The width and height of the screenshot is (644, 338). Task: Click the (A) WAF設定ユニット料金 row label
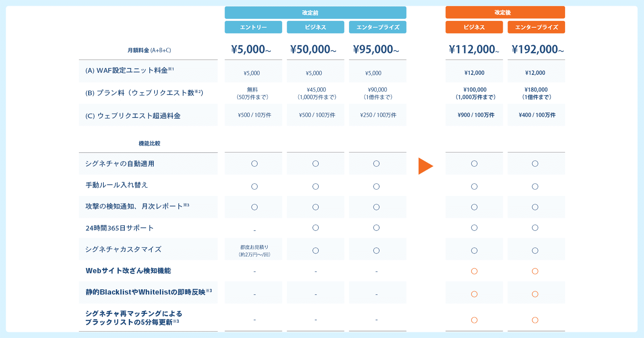point(130,70)
